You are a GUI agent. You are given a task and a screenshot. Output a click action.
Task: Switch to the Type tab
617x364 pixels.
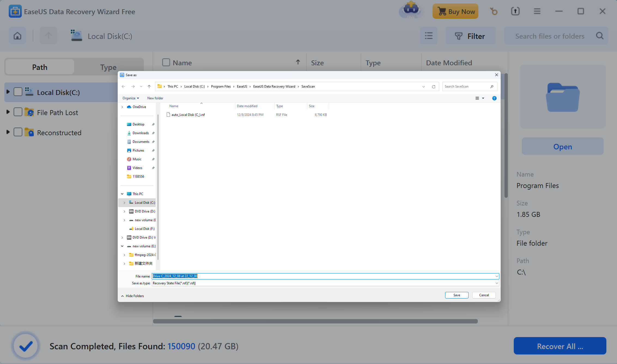point(108,67)
